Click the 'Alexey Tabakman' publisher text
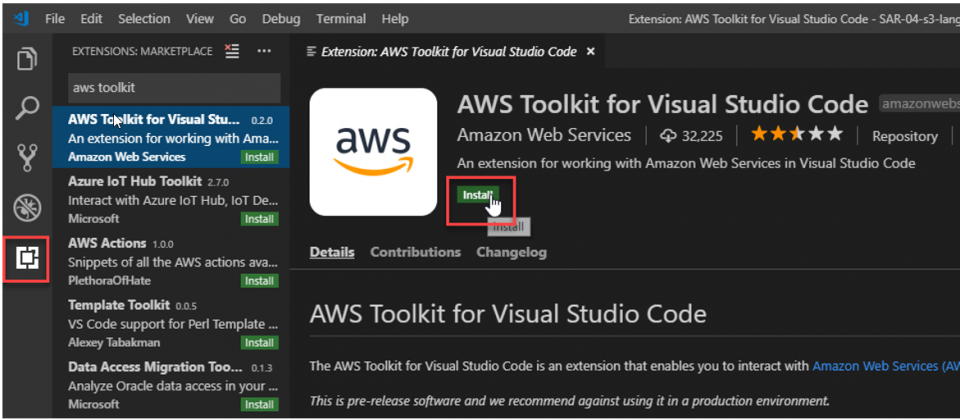960x420 pixels. [x=113, y=342]
